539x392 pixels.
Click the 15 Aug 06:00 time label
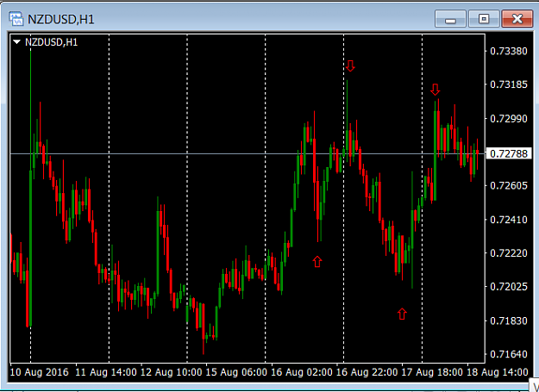[x=236, y=372]
